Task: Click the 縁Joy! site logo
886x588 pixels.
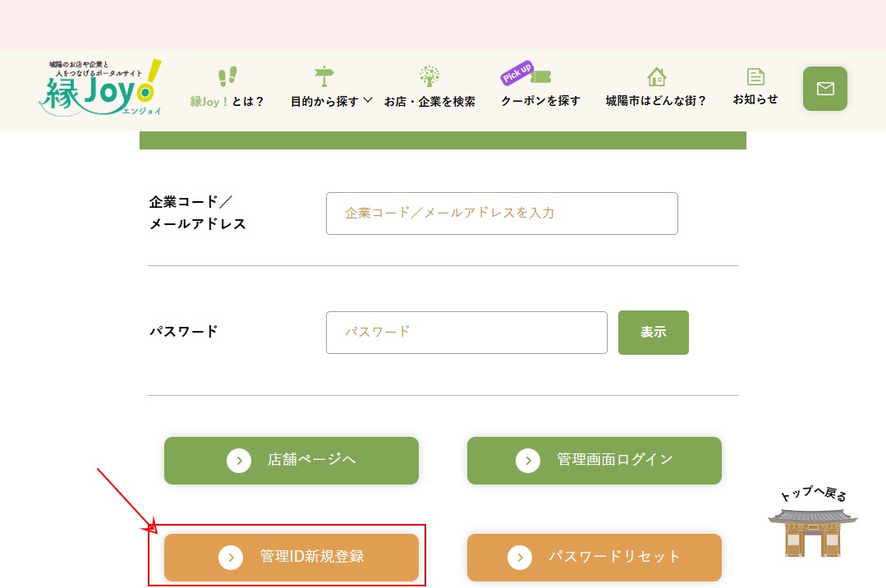Action: [99, 87]
